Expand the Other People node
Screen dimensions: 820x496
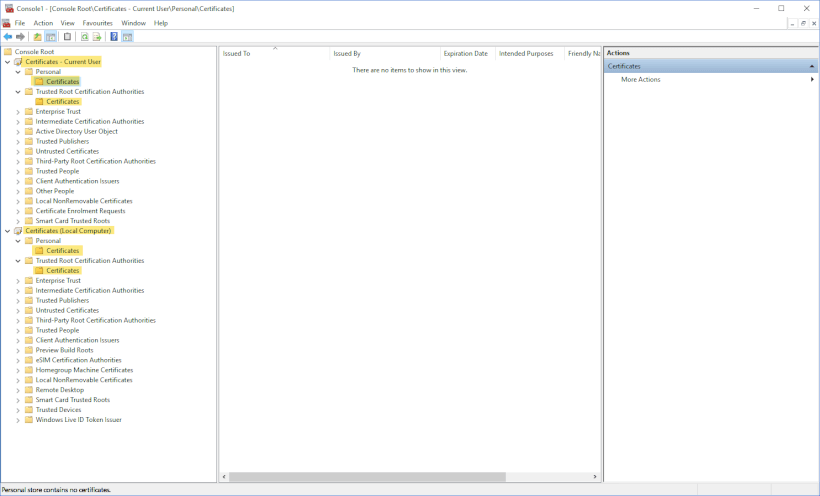tap(18, 191)
